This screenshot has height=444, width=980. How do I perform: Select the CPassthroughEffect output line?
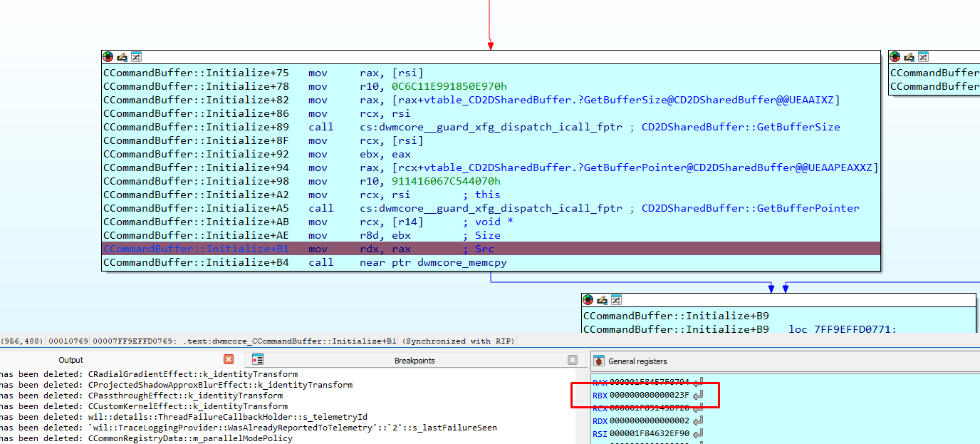coord(141,396)
